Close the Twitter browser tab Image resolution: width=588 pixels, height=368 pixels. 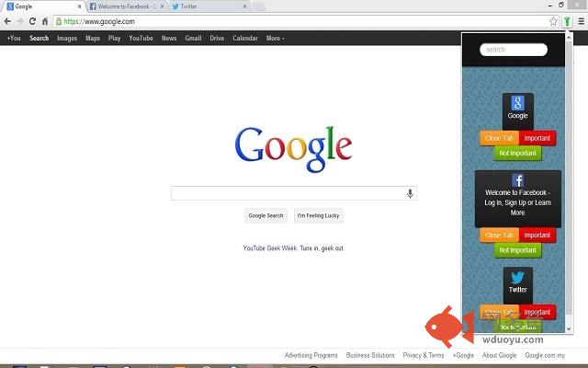245,6
